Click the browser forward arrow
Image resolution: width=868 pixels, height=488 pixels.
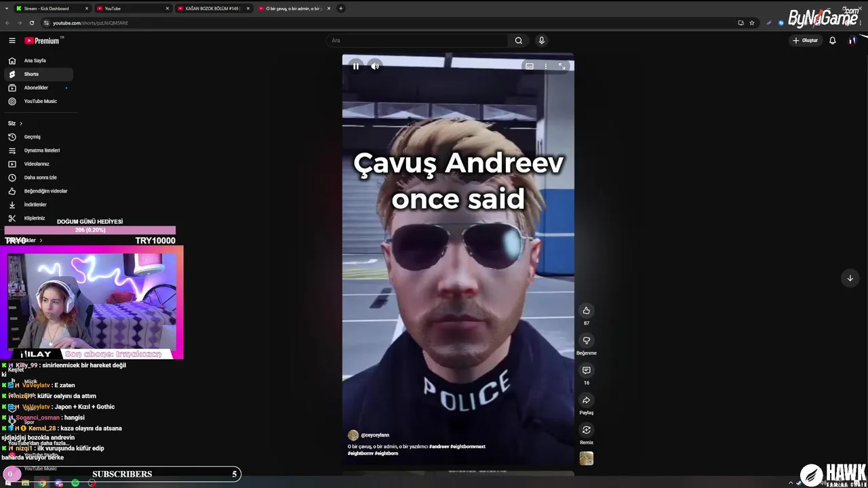19,22
